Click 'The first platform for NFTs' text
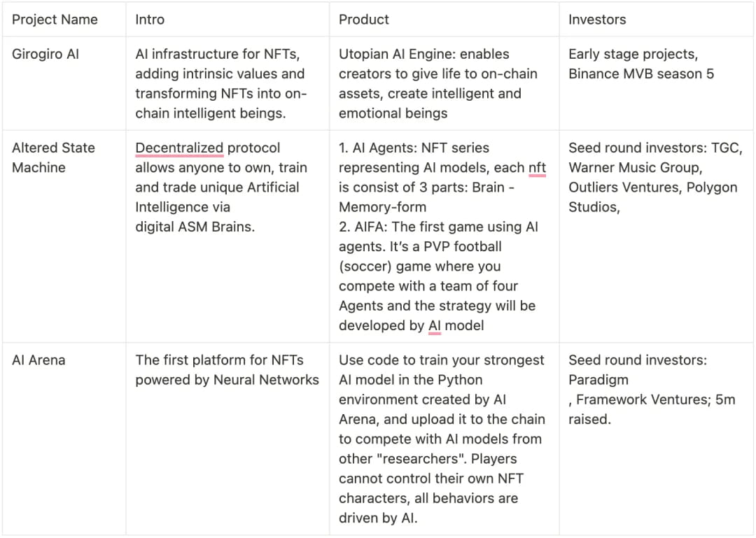Image resolution: width=756 pixels, height=538 pixels. point(219,360)
